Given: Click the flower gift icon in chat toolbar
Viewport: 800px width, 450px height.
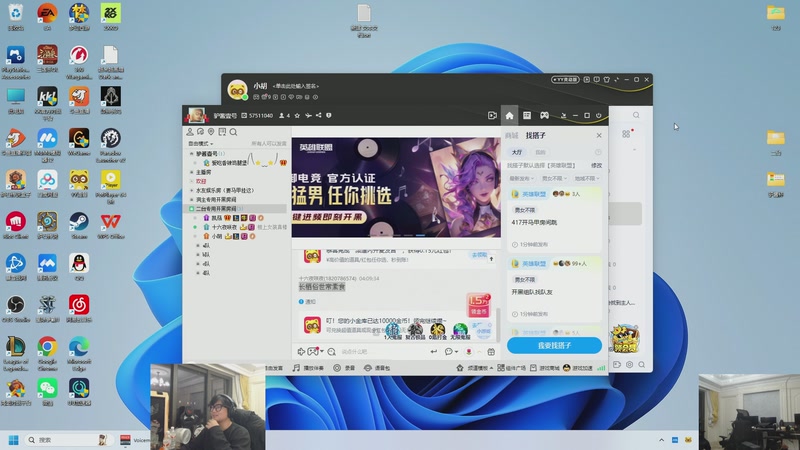Looking at the screenshot, I should [468, 352].
